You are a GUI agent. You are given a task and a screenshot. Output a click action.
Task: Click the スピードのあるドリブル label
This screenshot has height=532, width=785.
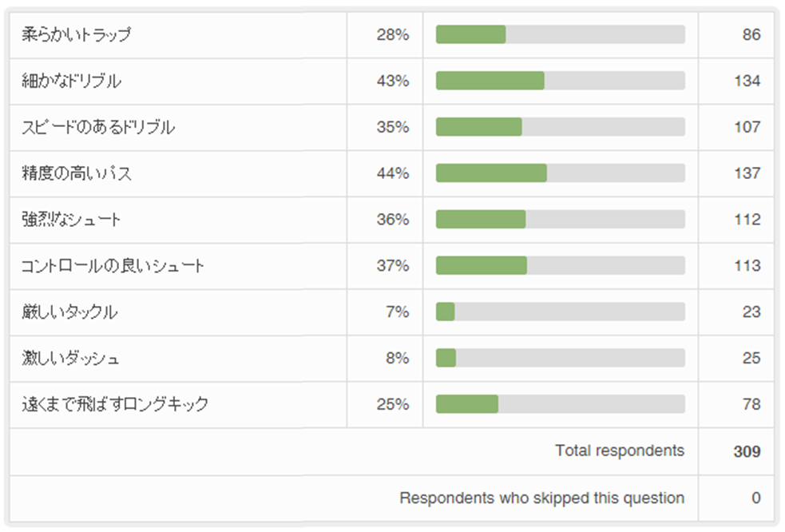98,128
